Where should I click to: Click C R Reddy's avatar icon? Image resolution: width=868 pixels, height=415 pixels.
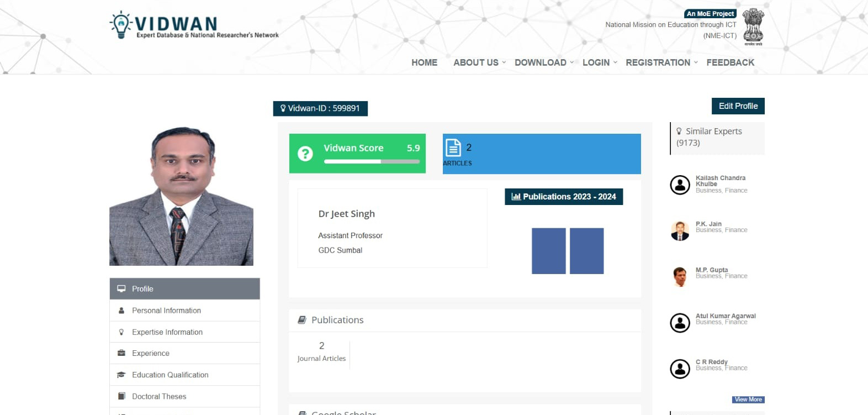tap(680, 369)
